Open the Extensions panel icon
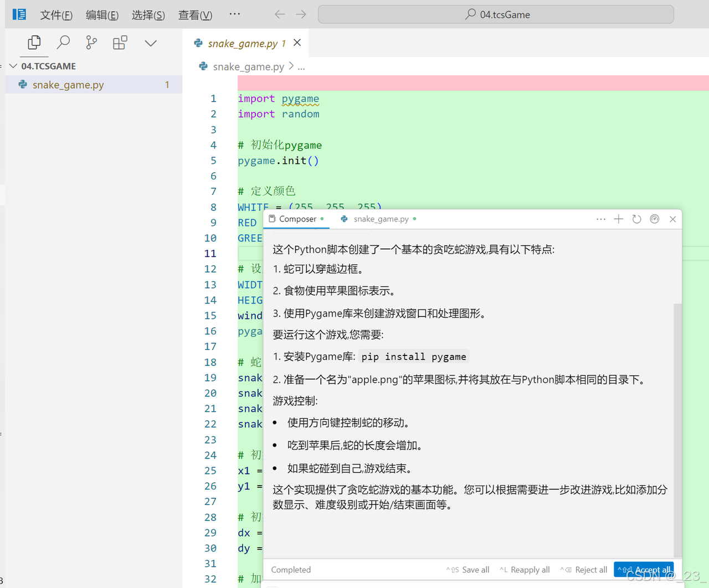This screenshot has height=588, width=709. click(120, 43)
